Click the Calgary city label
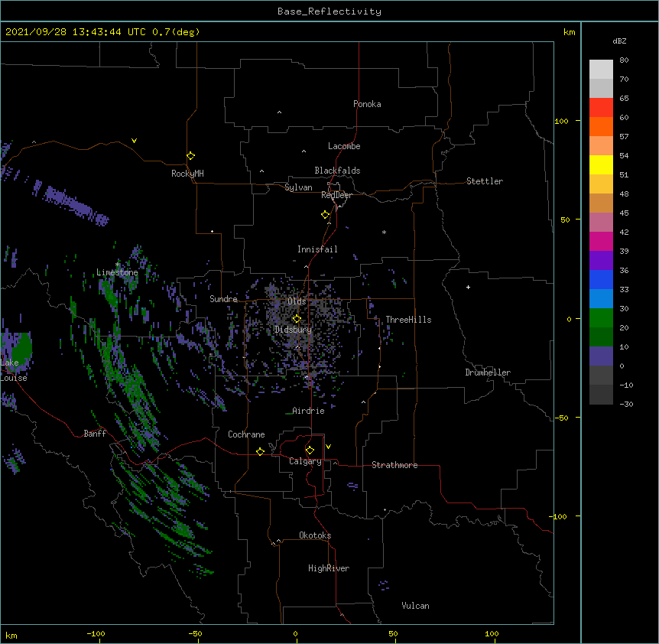The image size is (659, 644). point(305,461)
